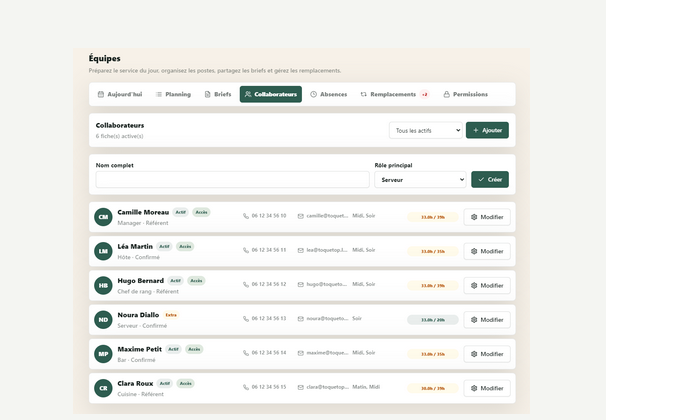Click the mail icon in Clara Roux's row
This screenshot has width=680, height=420.
point(301,387)
